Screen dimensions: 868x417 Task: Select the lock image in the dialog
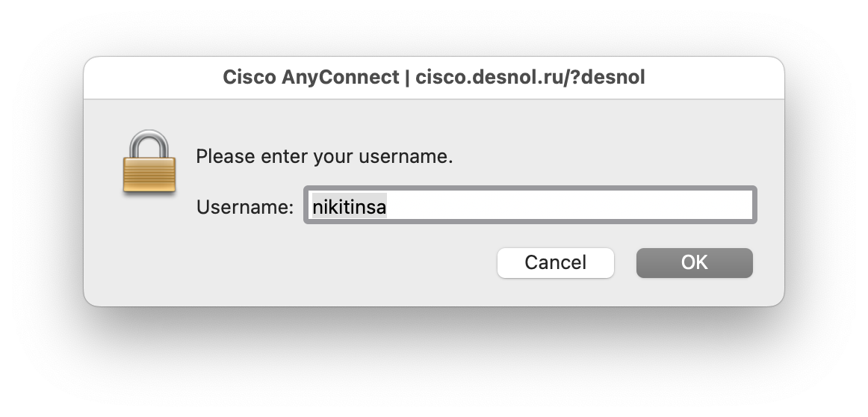[149, 163]
